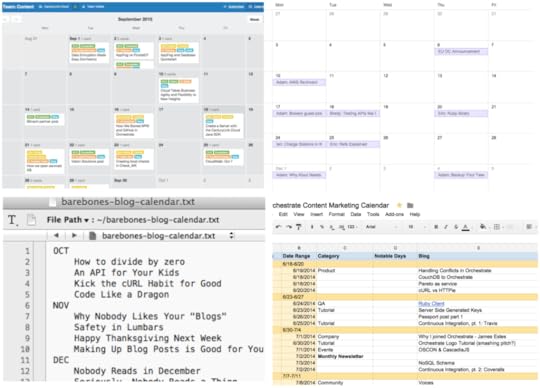The height and width of the screenshot is (388, 540).
Task: Open the underlined A text color tool
Action: (466, 227)
